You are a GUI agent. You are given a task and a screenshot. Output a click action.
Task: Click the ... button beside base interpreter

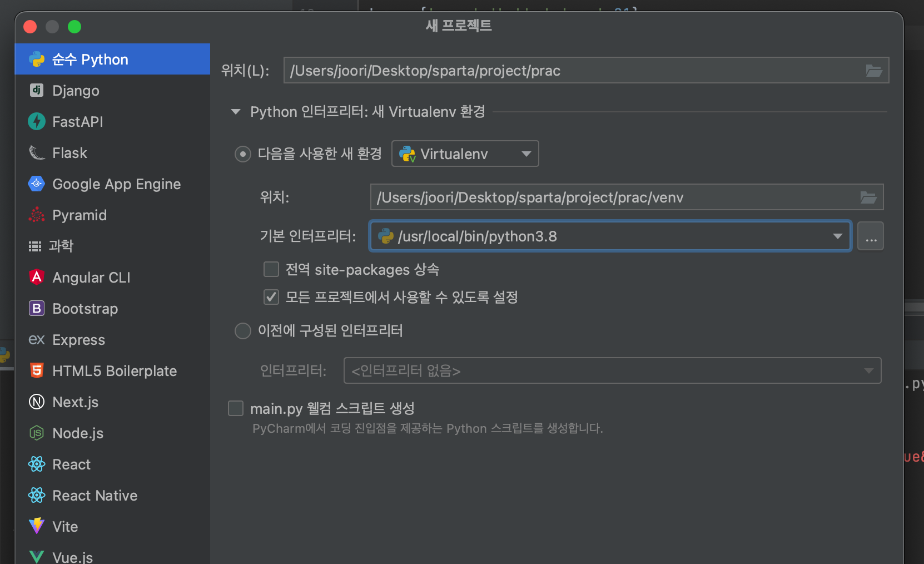pos(871,236)
